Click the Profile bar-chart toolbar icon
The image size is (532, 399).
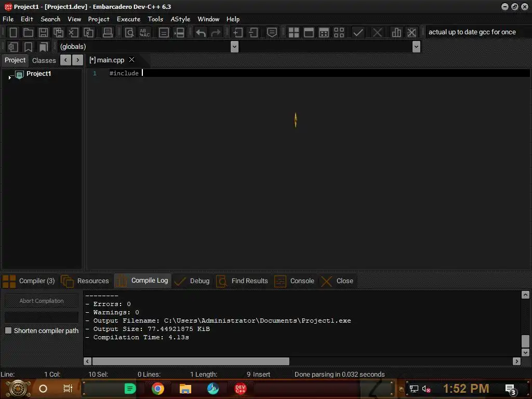396,33
